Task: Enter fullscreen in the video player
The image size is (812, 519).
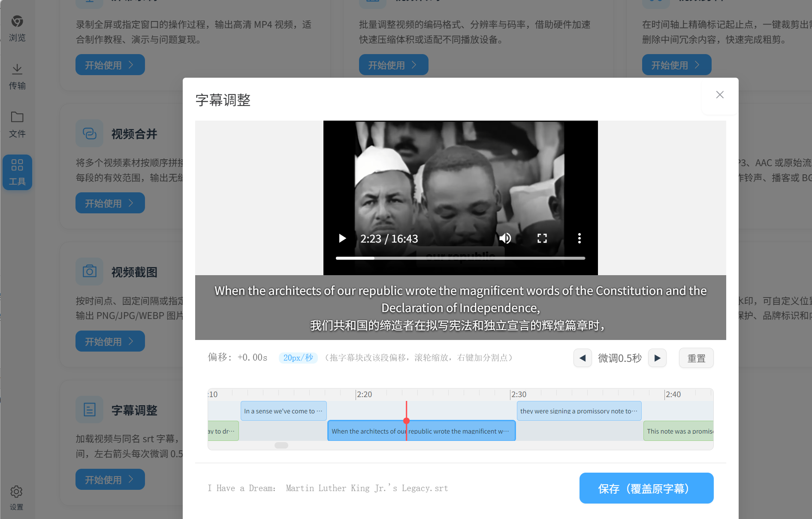Action: coord(542,238)
